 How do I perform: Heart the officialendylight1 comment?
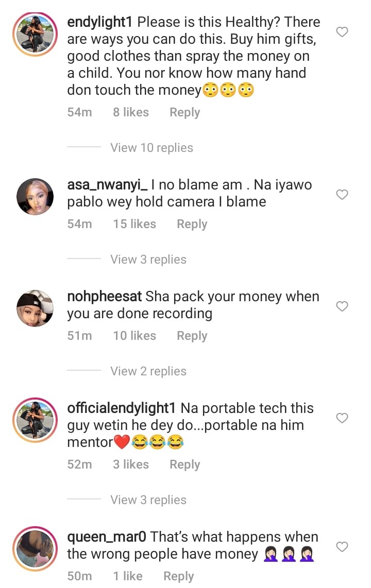coord(342,418)
